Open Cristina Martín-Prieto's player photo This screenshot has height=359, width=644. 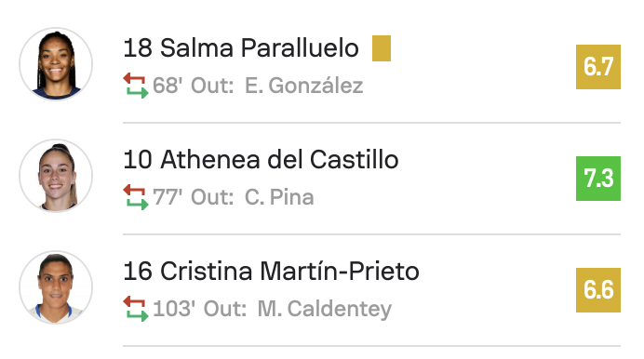(56, 287)
